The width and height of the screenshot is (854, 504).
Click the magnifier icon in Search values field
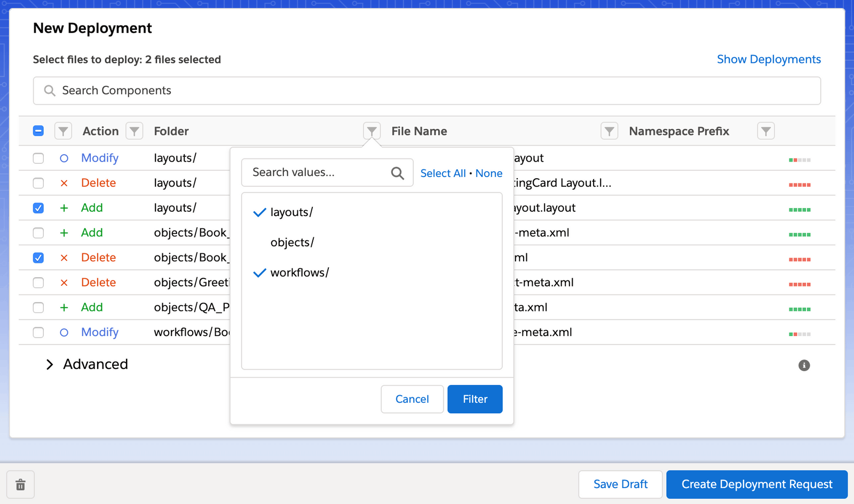coord(397,172)
